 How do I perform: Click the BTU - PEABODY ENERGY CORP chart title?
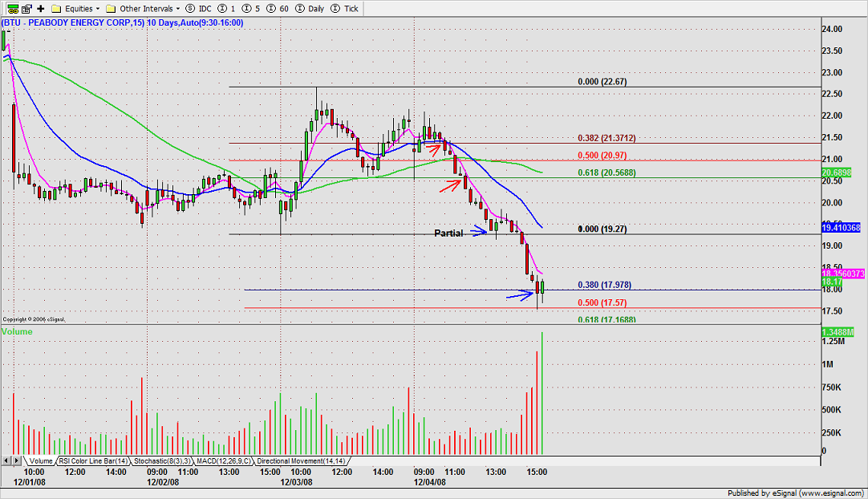pos(123,22)
